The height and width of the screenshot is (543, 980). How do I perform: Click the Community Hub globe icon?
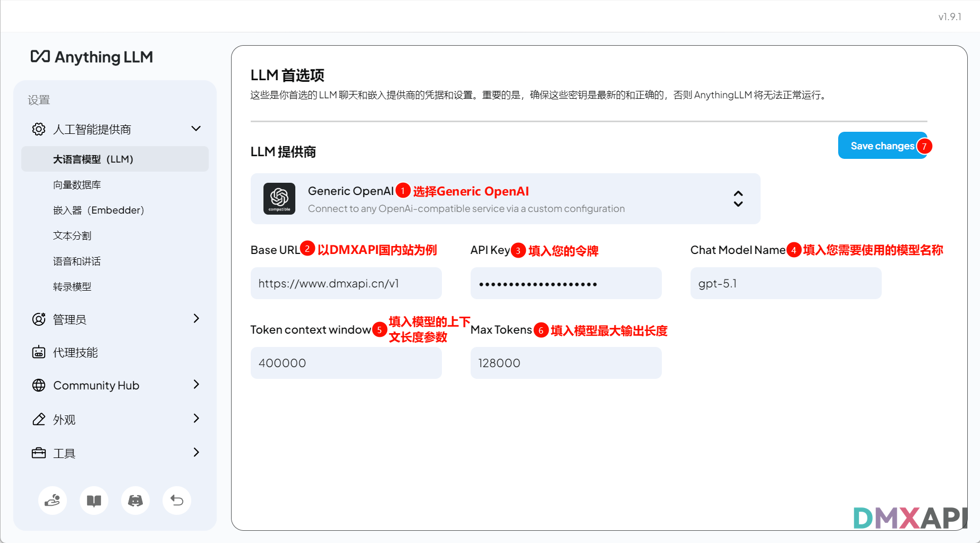pos(38,385)
